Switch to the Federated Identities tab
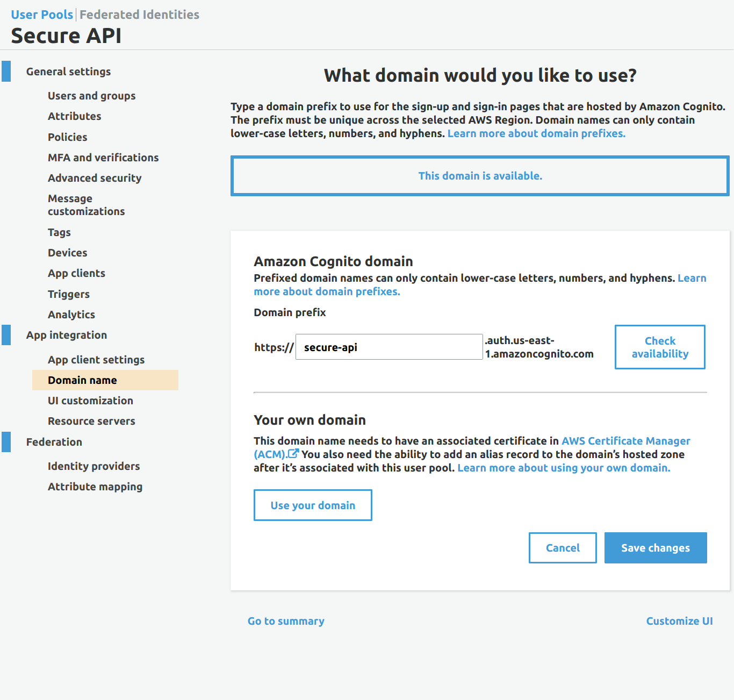734x700 pixels. point(139,15)
